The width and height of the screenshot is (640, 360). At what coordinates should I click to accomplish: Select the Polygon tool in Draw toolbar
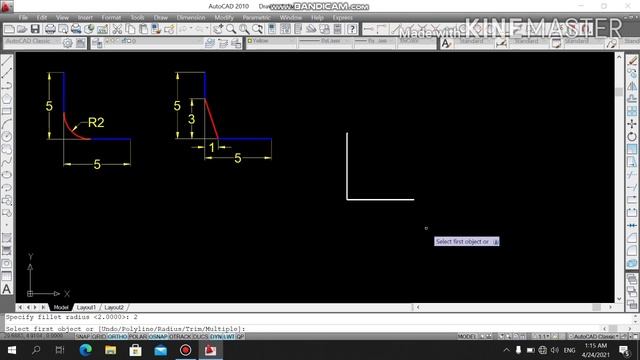coord(7,98)
